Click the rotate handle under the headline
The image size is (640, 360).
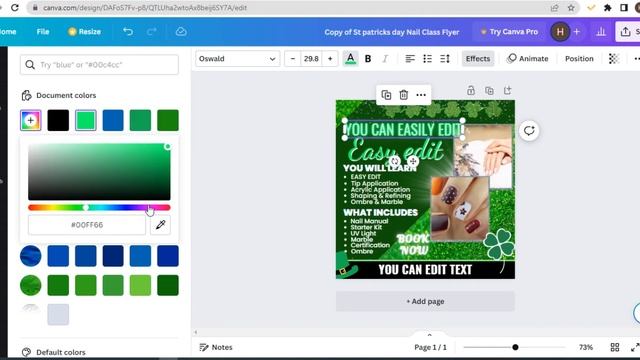coord(394,161)
